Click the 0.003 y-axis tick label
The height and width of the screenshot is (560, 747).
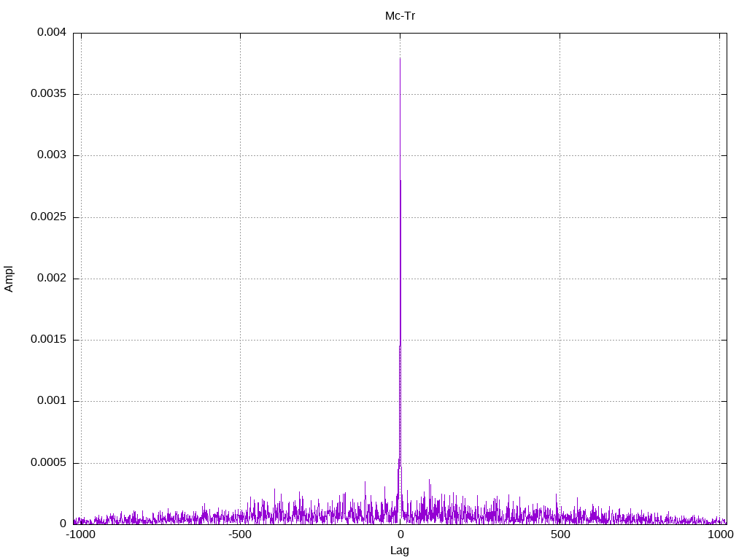[52, 155]
